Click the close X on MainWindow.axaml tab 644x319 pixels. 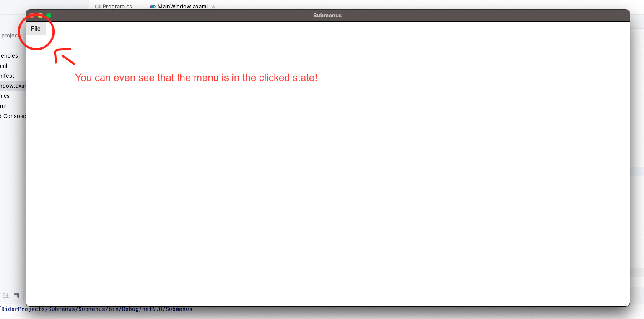[x=213, y=6]
